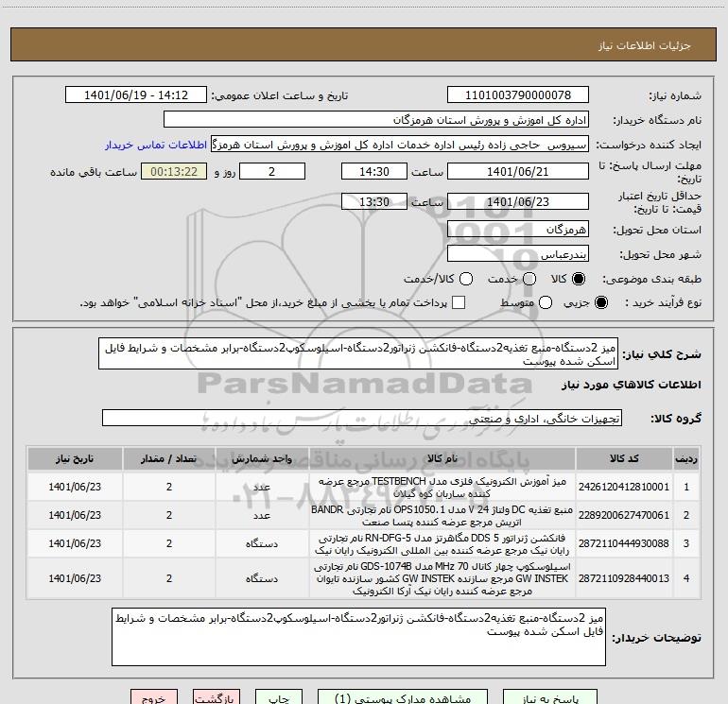Click product code 2426120412810001
Screen dimensions: 728x704
[x=624, y=487]
